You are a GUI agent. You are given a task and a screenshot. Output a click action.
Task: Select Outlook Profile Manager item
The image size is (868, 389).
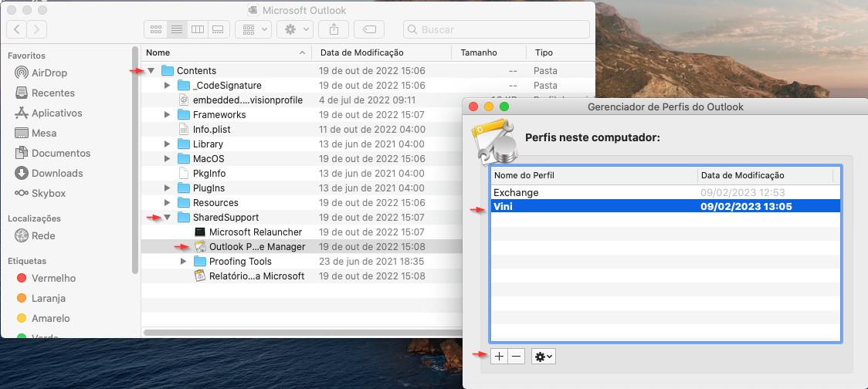[257, 247]
